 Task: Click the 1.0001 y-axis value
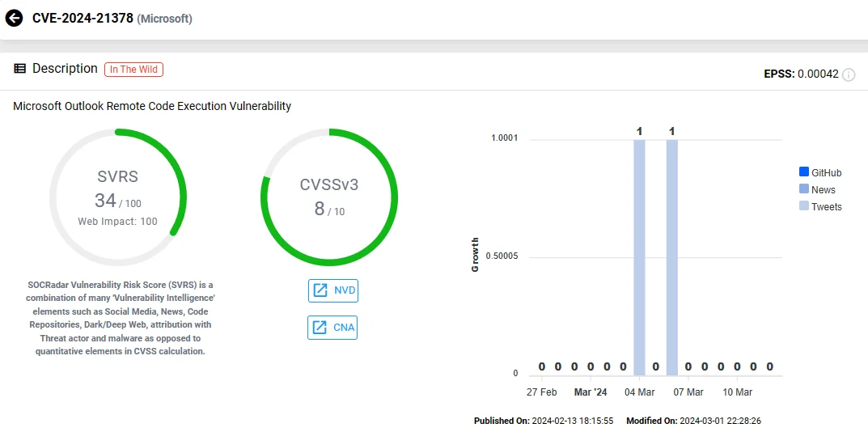[x=505, y=138]
